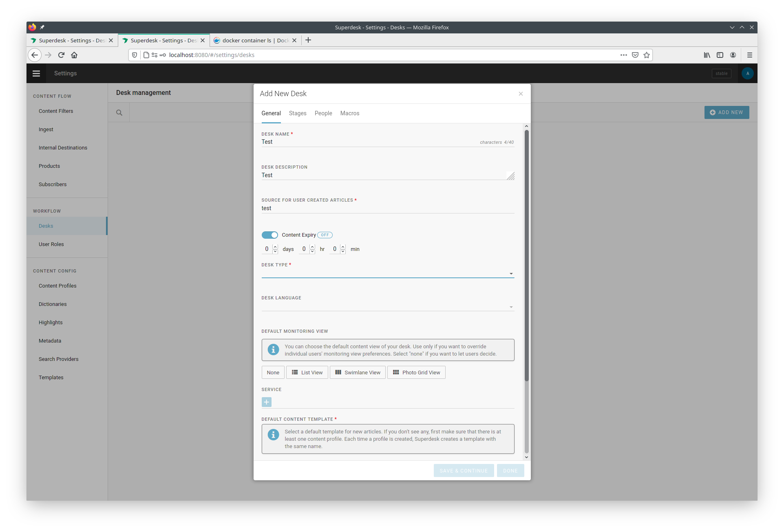The image size is (784, 532).
Task: Open the user avatar menu top right
Action: click(748, 73)
